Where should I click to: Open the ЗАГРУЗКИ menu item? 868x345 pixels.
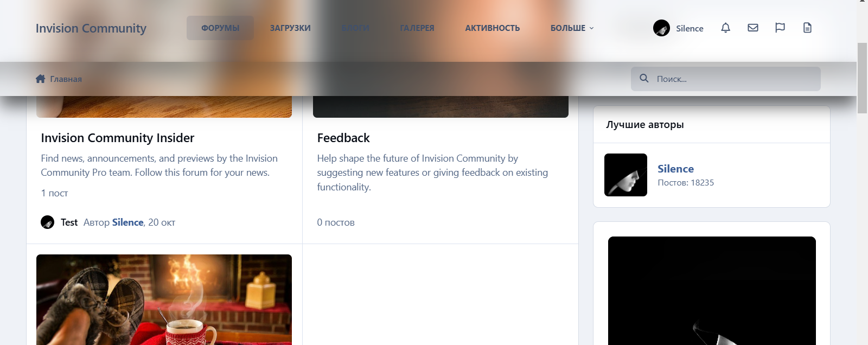coord(290,28)
